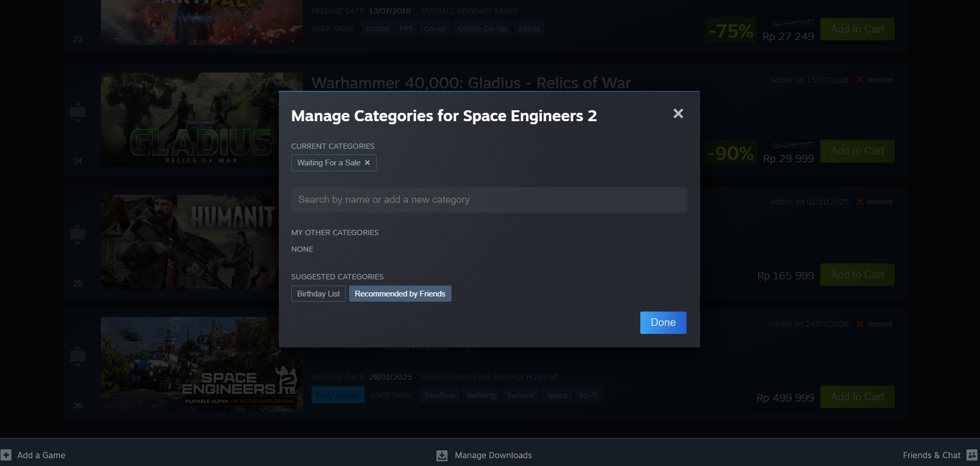
Task: Click the rank number 26 field
Action: tap(78, 406)
